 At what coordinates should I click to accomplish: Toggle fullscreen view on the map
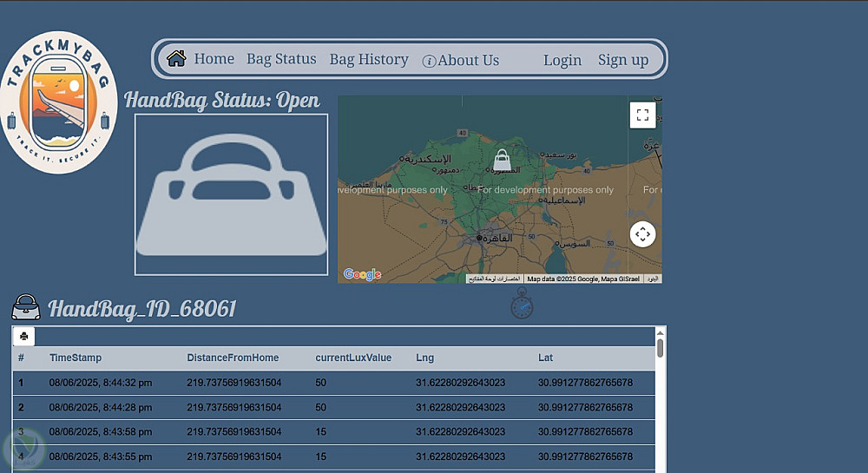point(642,115)
